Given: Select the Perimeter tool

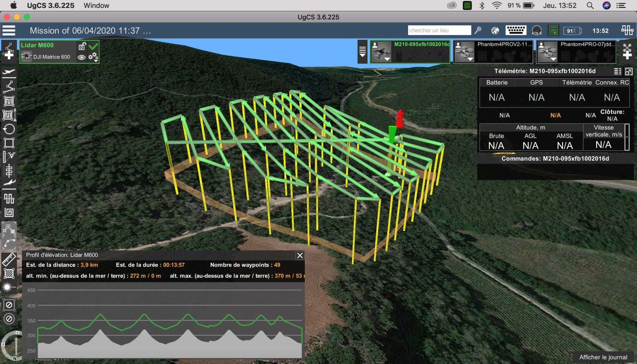Looking at the screenshot, I should pyautogui.click(x=9, y=143).
